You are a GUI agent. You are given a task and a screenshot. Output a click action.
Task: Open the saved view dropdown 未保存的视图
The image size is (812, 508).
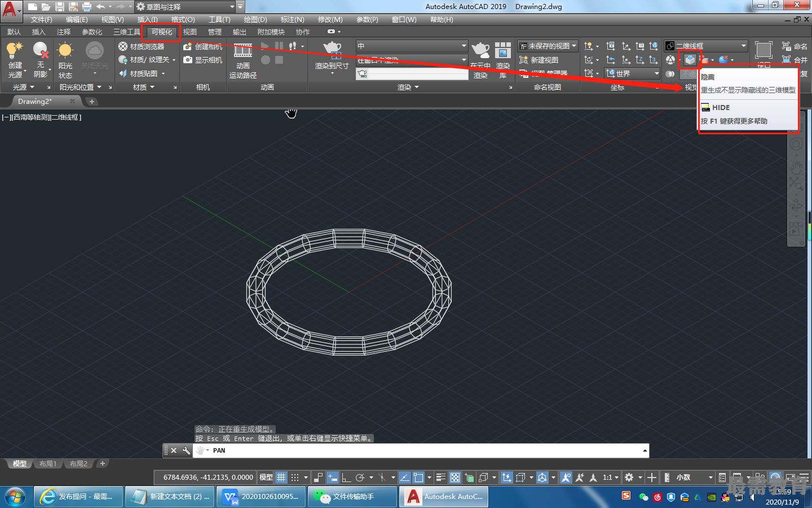(x=548, y=46)
